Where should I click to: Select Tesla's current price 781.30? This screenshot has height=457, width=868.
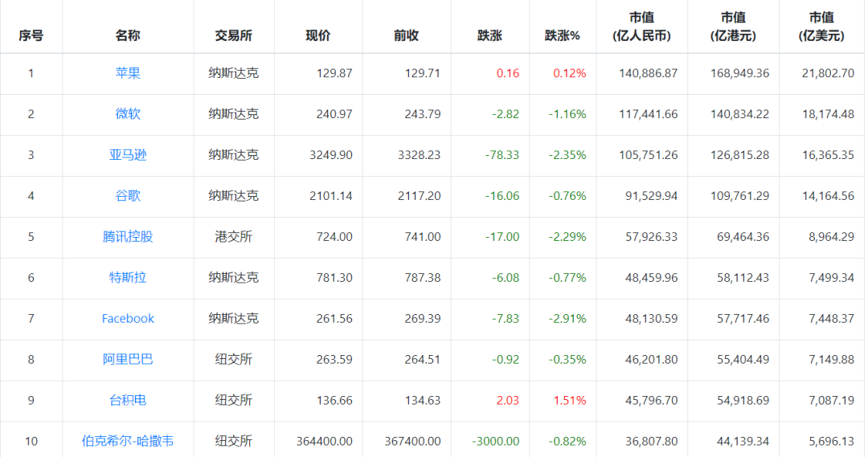pos(334,278)
